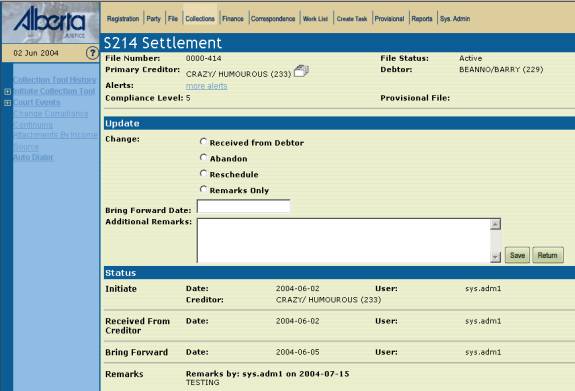
Task: Click the TESTING remarks text
Action: click(x=202, y=382)
